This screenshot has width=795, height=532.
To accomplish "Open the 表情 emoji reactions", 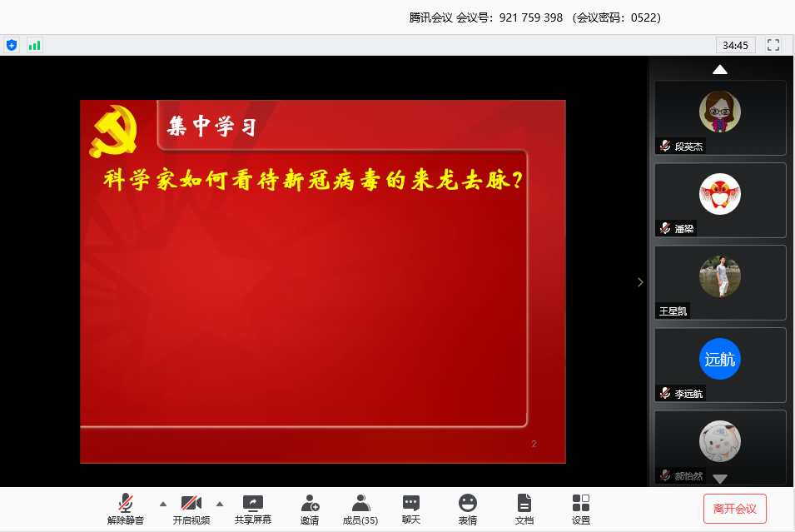I will click(468, 508).
